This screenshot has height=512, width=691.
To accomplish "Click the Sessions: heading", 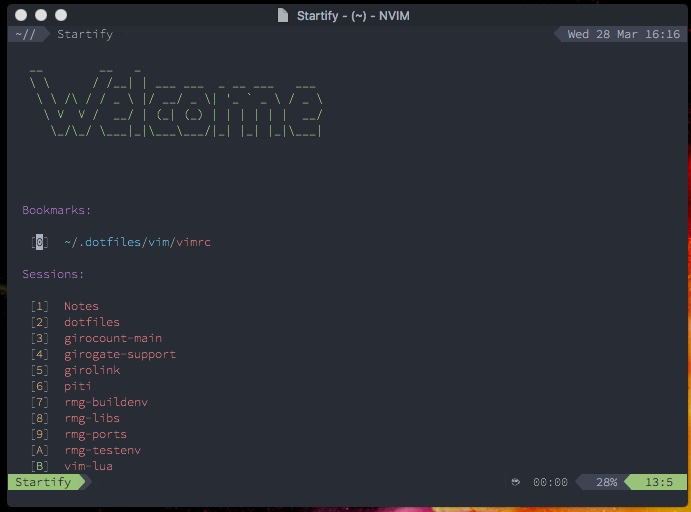I will [x=53, y=274].
